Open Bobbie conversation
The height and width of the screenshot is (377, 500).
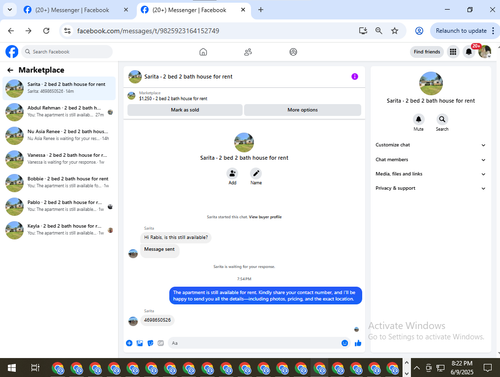click(x=59, y=183)
